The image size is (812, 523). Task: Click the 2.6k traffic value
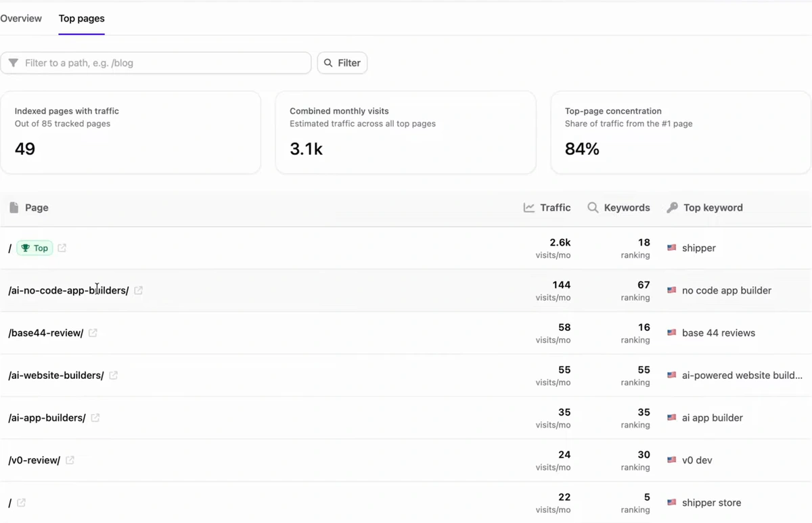coord(560,242)
